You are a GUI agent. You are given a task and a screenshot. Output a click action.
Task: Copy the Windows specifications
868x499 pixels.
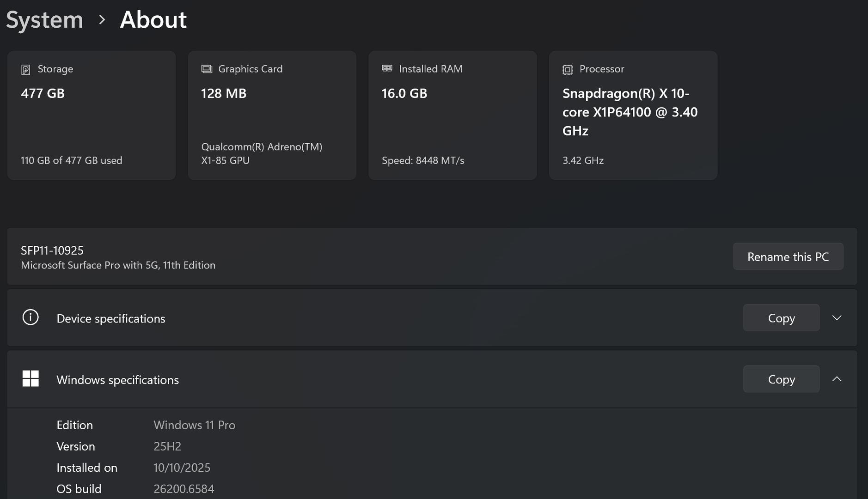[781, 379]
